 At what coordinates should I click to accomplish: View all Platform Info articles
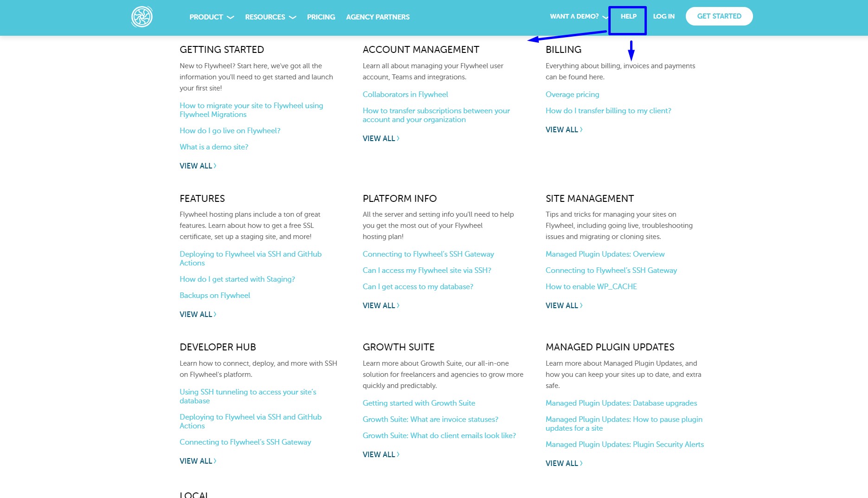pos(381,305)
